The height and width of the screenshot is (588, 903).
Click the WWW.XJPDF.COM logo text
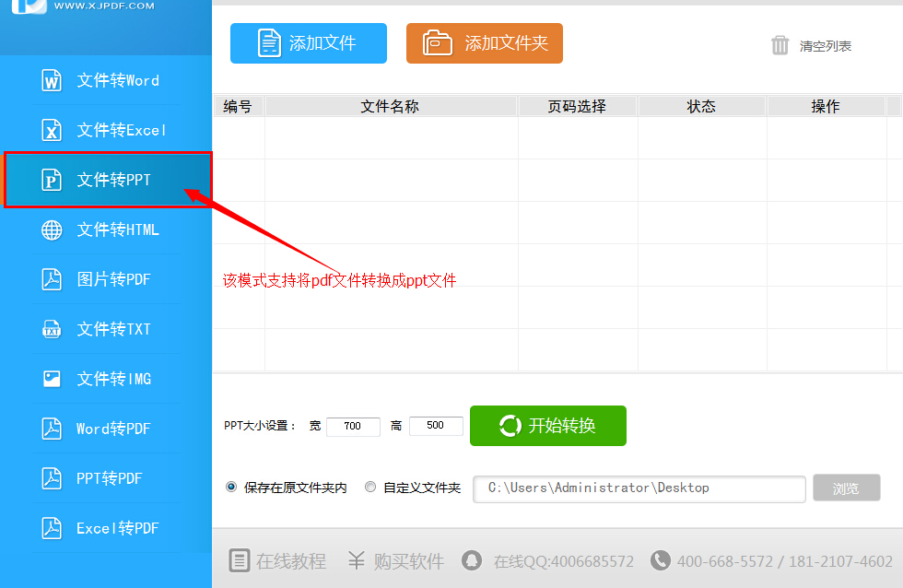tap(104, 6)
